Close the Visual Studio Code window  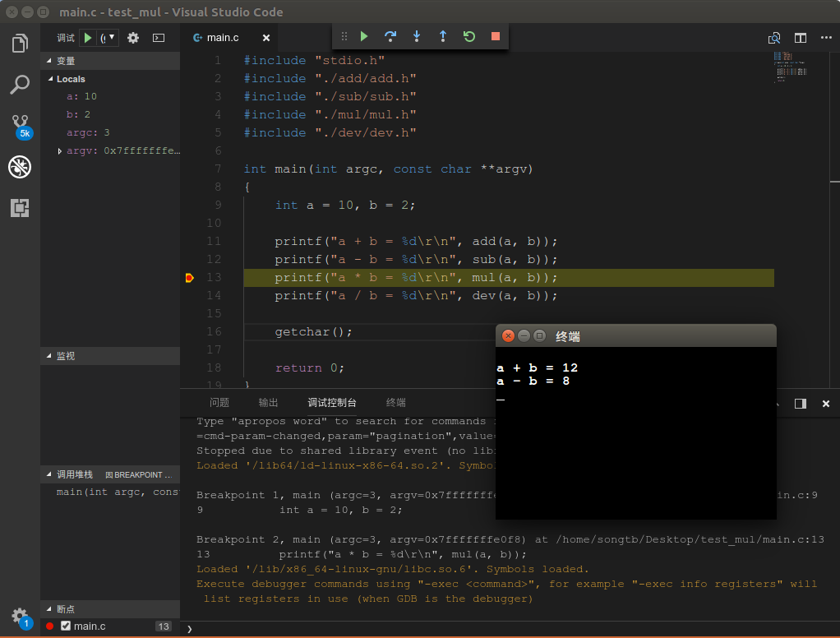click(12, 12)
